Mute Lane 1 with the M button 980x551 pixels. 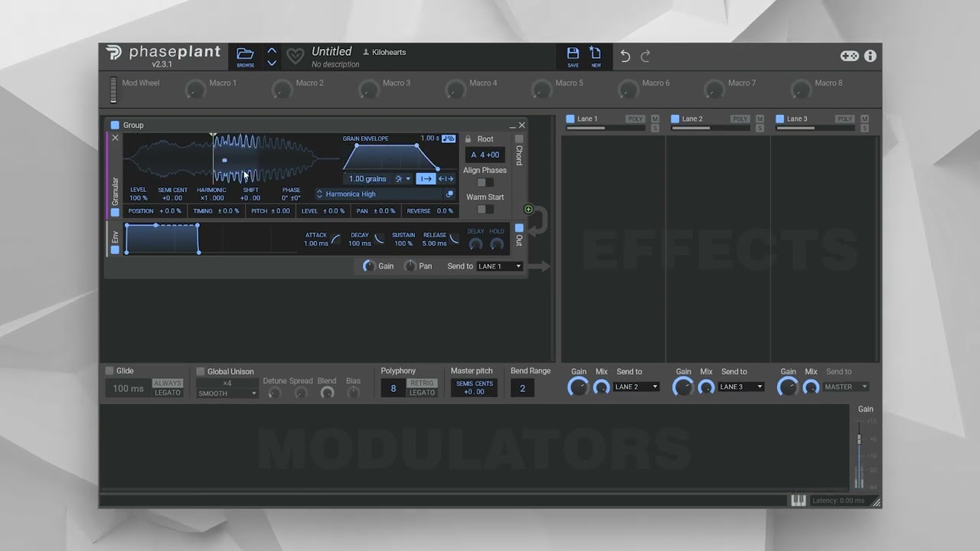click(x=655, y=119)
